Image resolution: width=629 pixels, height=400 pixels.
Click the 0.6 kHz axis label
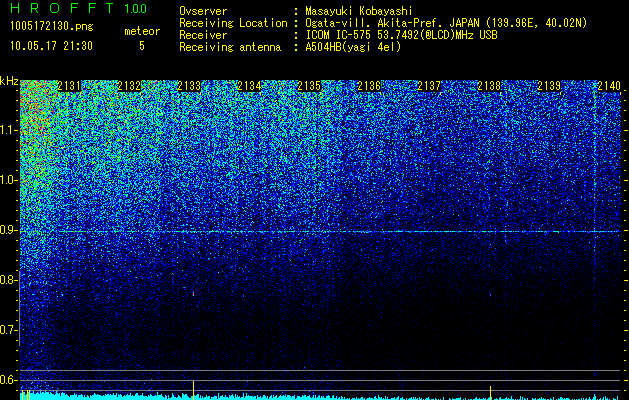tap(9, 380)
